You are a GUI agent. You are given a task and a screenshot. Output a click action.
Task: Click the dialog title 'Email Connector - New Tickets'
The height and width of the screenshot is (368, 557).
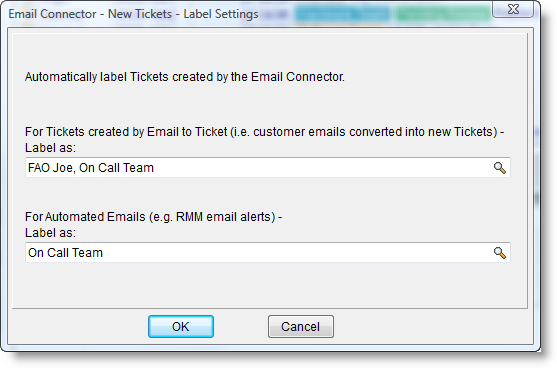pos(90,14)
